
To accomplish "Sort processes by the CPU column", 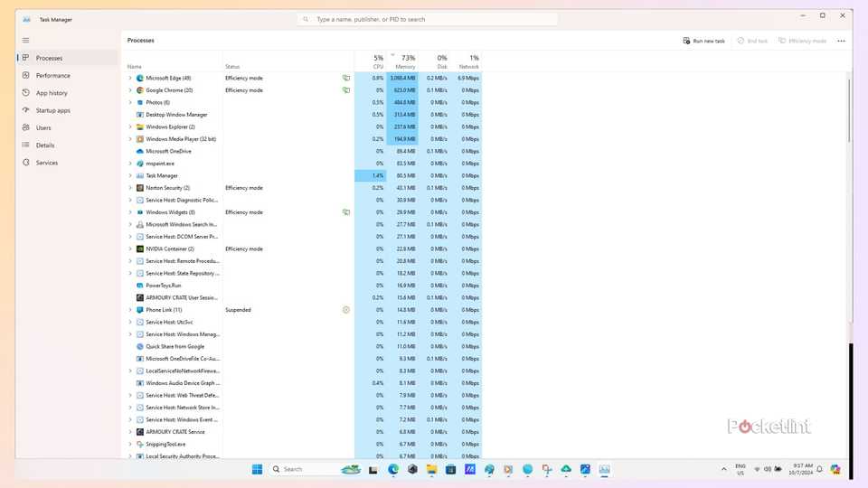I will (371, 61).
